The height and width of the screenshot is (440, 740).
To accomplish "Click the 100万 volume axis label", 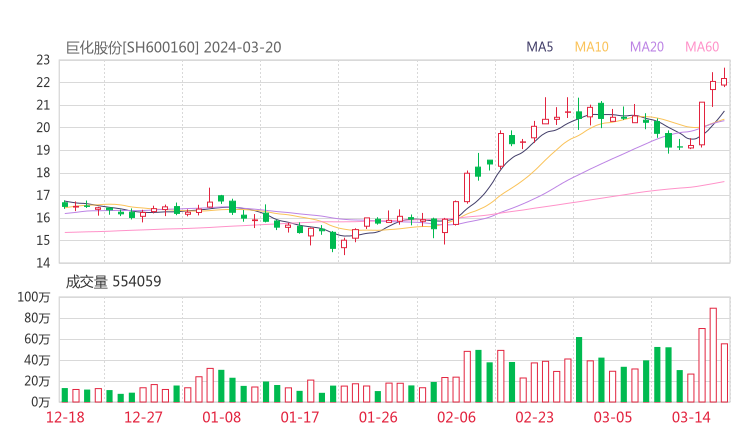I will [35, 297].
